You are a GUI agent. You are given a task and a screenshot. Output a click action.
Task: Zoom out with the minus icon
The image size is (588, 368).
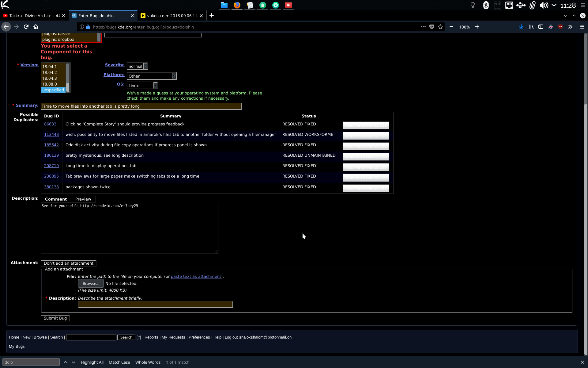pyautogui.click(x=451, y=27)
